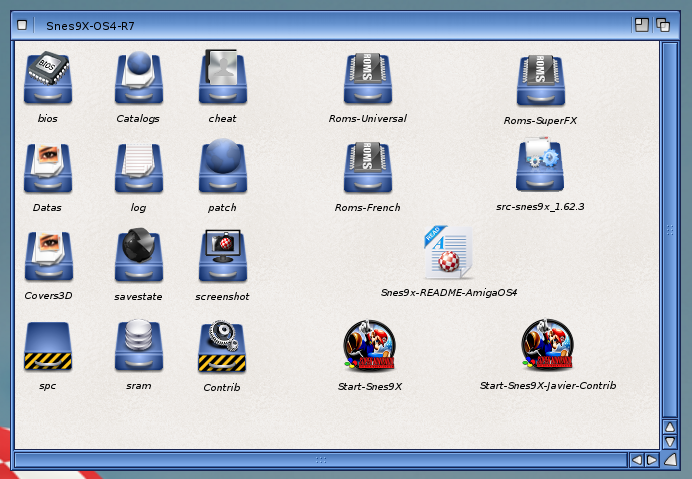Open the Roms-SuperFX drawer
This screenshot has height=479, width=692.
540,80
